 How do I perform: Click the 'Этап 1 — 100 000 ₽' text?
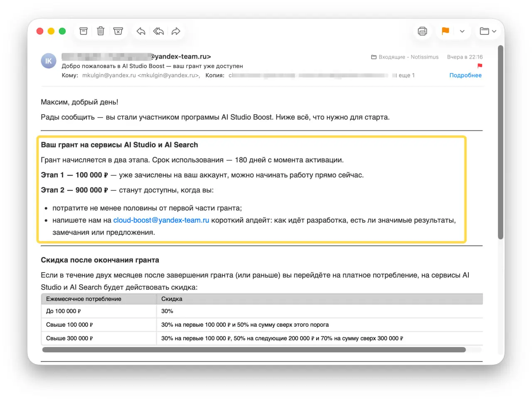pyautogui.click(x=74, y=175)
